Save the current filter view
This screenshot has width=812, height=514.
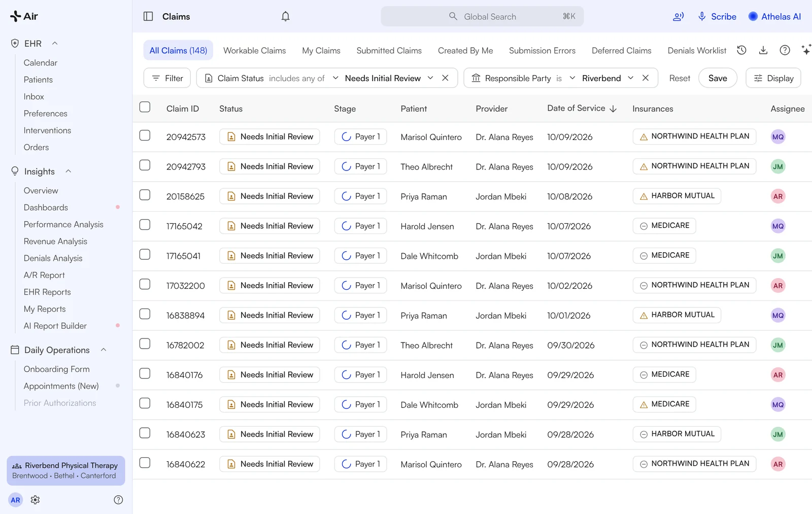click(718, 78)
